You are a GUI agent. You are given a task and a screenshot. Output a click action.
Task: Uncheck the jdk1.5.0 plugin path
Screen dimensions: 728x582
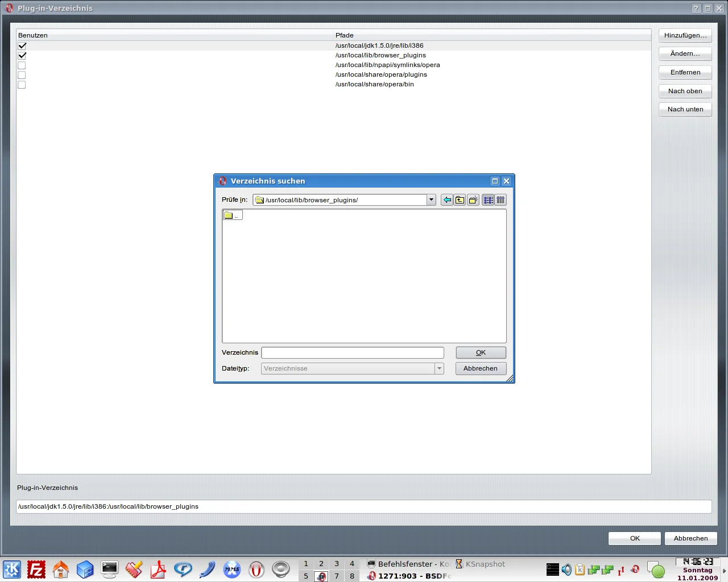22,46
